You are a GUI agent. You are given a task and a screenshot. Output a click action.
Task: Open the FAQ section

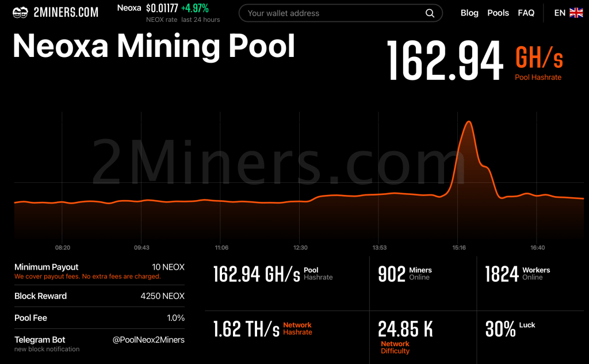526,13
